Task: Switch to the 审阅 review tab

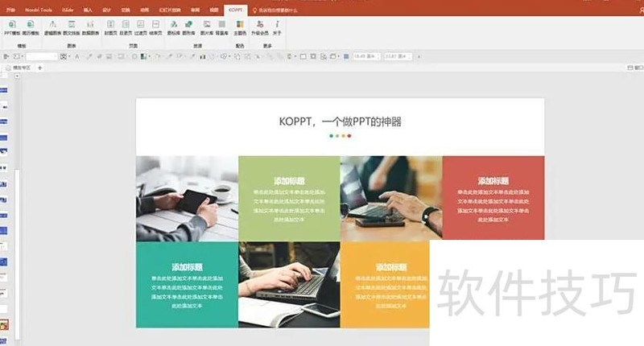Action: tap(196, 10)
